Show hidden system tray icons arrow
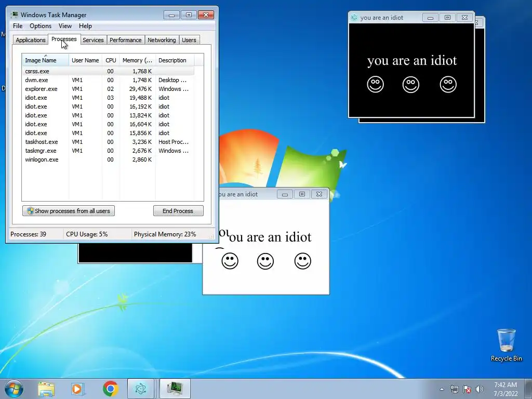The width and height of the screenshot is (532, 399). point(442,389)
